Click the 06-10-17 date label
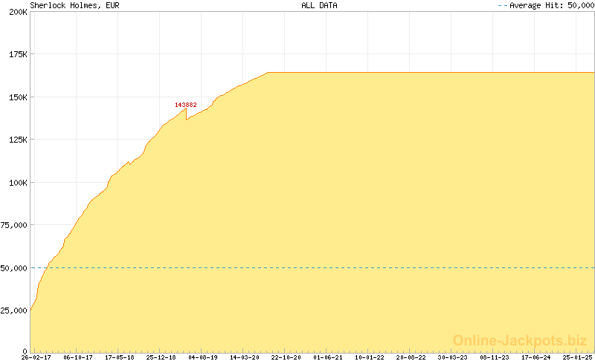 click(77, 357)
